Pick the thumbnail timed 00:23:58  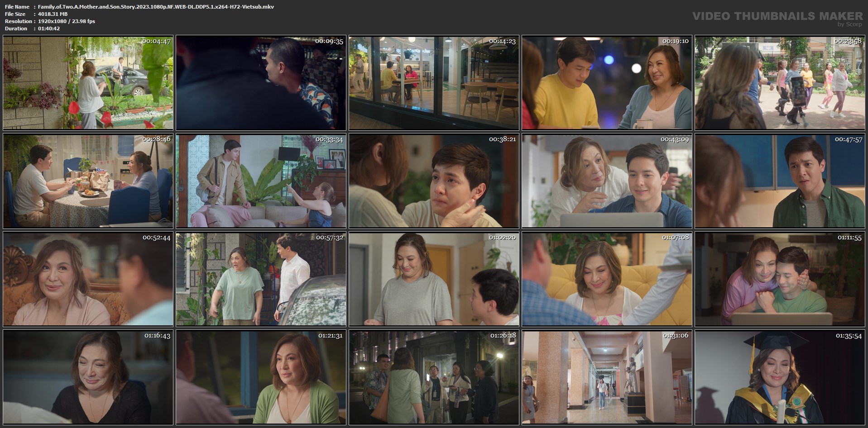point(780,83)
